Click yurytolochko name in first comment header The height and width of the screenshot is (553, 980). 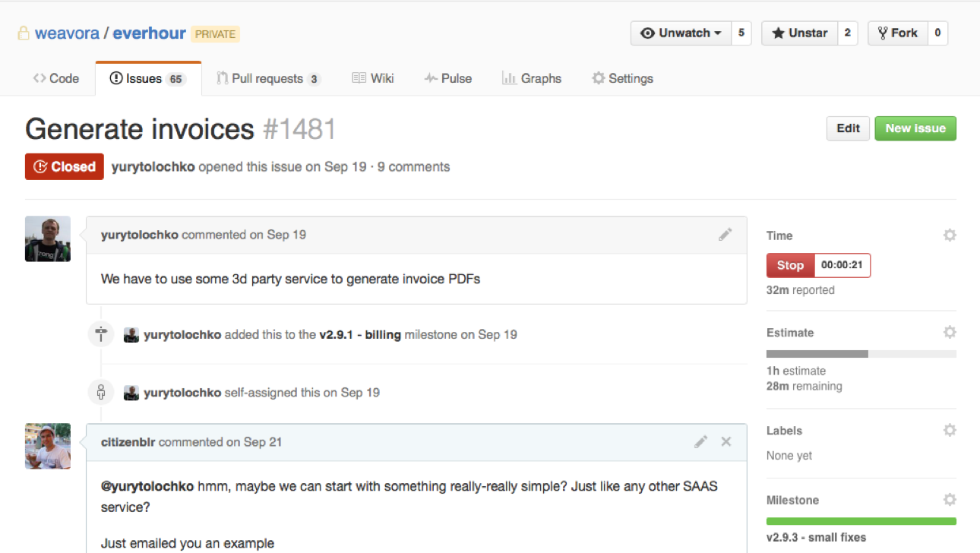point(140,235)
